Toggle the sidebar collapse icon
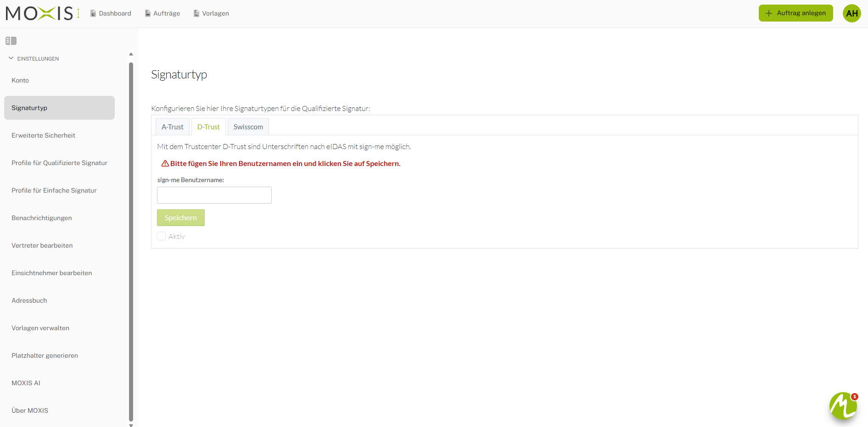 [x=11, y=41]
